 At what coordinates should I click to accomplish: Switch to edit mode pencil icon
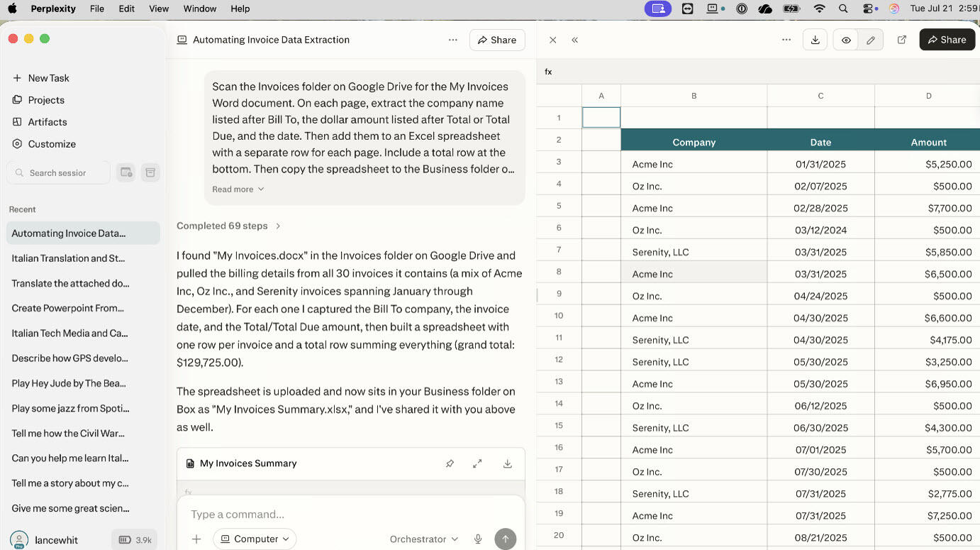pyautogui.click(x=871, y=40)
